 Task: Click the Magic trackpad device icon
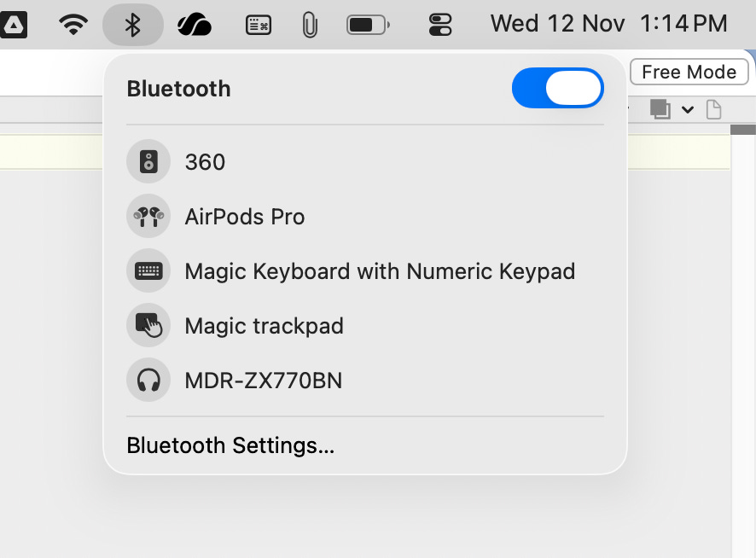click(x=148, y=325)
